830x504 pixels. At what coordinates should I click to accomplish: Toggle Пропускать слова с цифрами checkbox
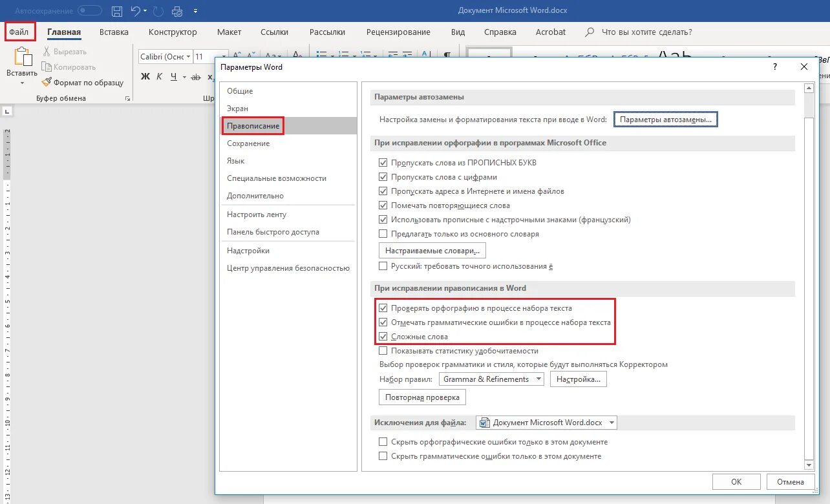tap(383, 177)
